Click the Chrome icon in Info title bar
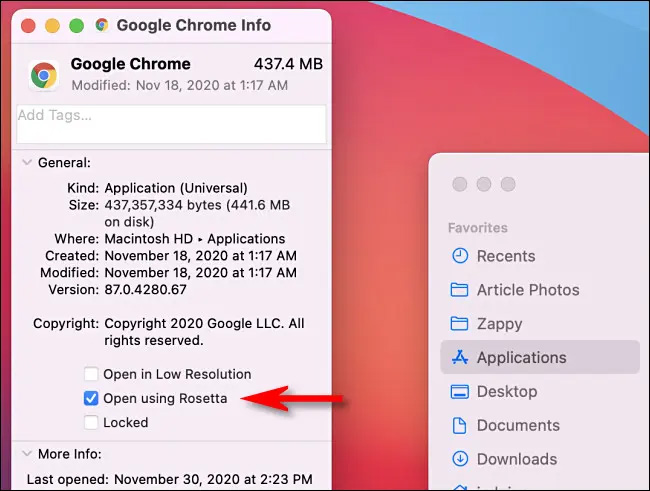Screen dimensions: 650x491 click(x=102, y=25)
